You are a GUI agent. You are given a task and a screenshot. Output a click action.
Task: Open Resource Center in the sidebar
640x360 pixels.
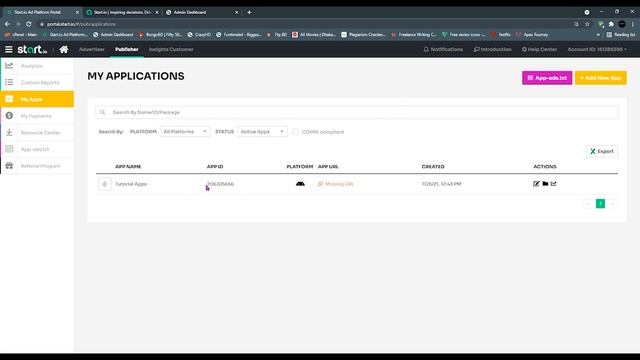37,133
